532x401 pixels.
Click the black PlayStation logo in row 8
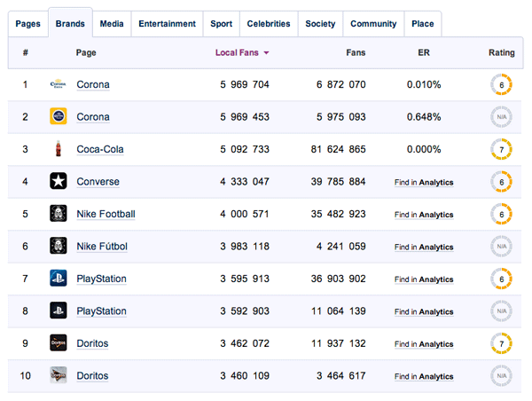pyautogui.click(x=58, y=311)
